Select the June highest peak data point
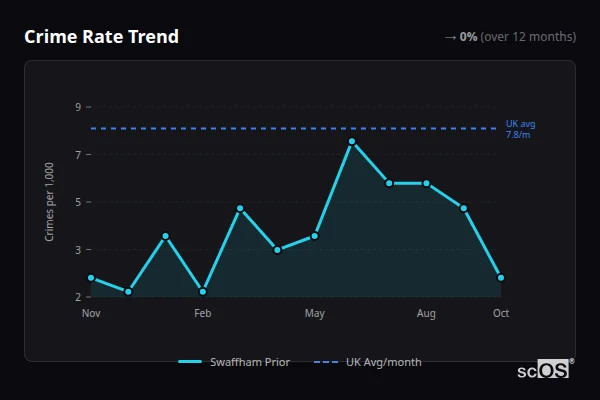This screenshot has height=400, width=600. click(352, 142)
